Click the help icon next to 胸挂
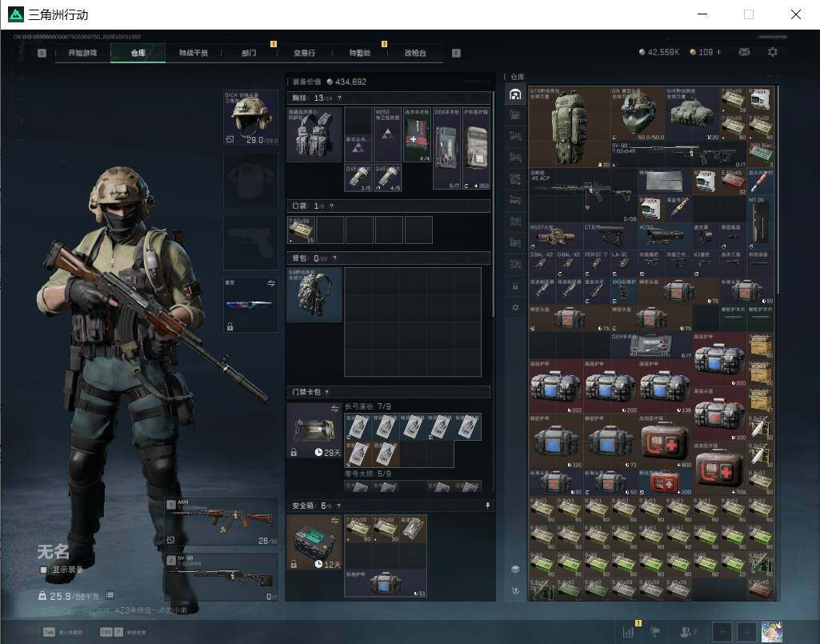Image resolution: width=820 pixels, height=644 pixels. (x=339, y=98)
